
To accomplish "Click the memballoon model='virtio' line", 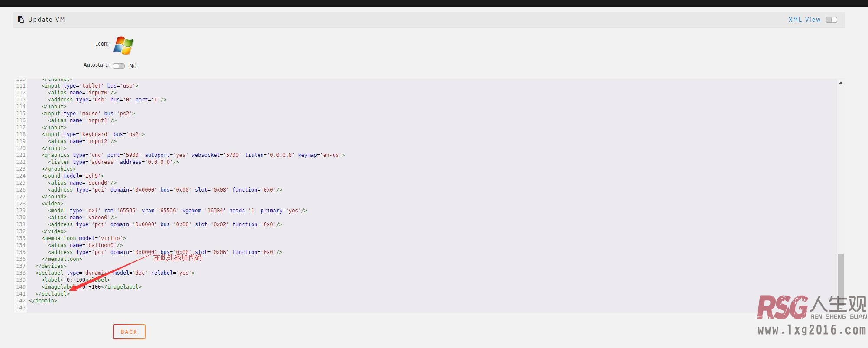I will tap(84, 238).
